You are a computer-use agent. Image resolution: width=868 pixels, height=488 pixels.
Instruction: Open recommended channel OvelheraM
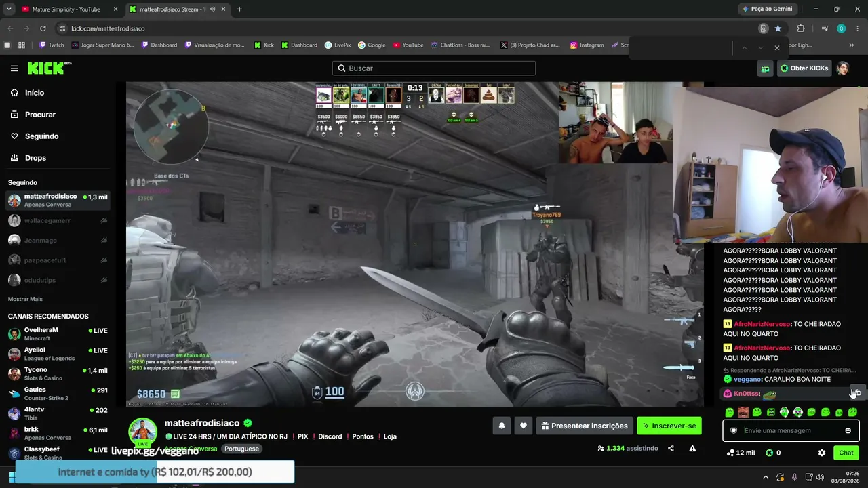[x=58, y=334]
